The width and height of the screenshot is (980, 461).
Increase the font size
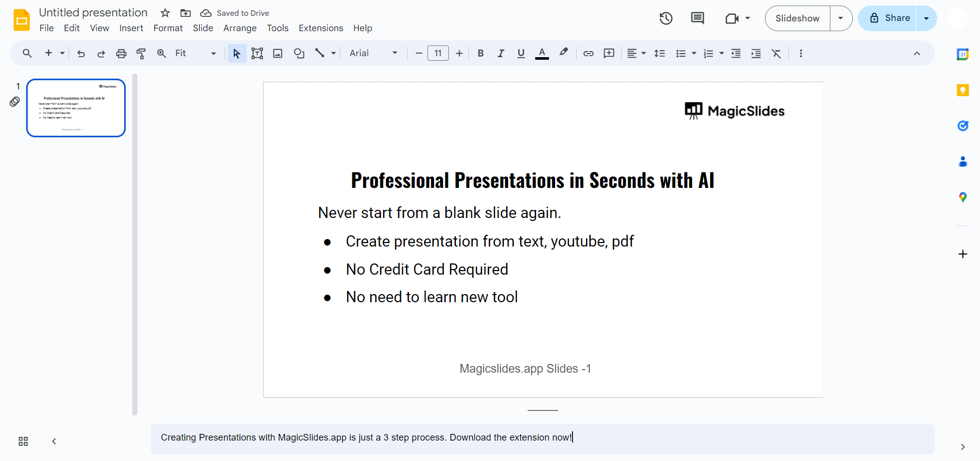coord(460,53)
